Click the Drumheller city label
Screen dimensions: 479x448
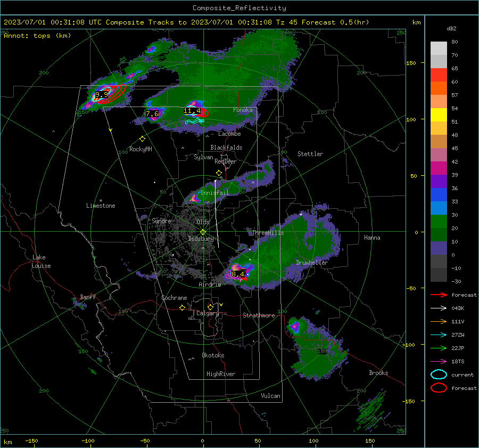pyautogui.click(x=312, y=263)
